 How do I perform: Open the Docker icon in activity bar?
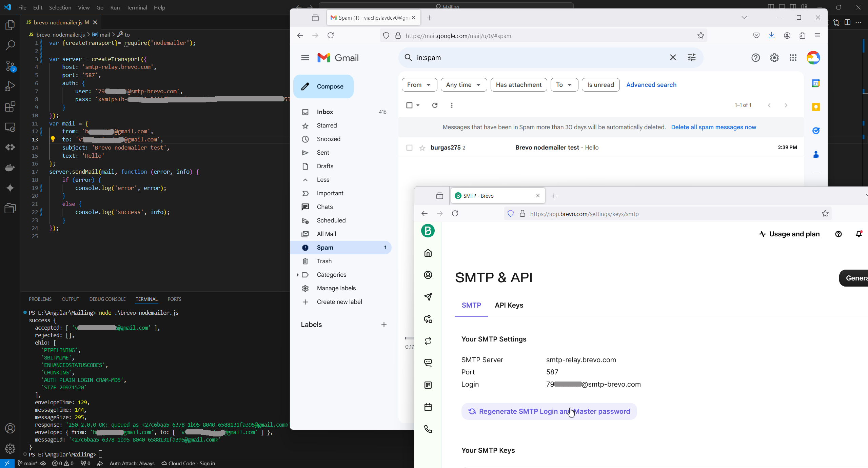[10, 168]
